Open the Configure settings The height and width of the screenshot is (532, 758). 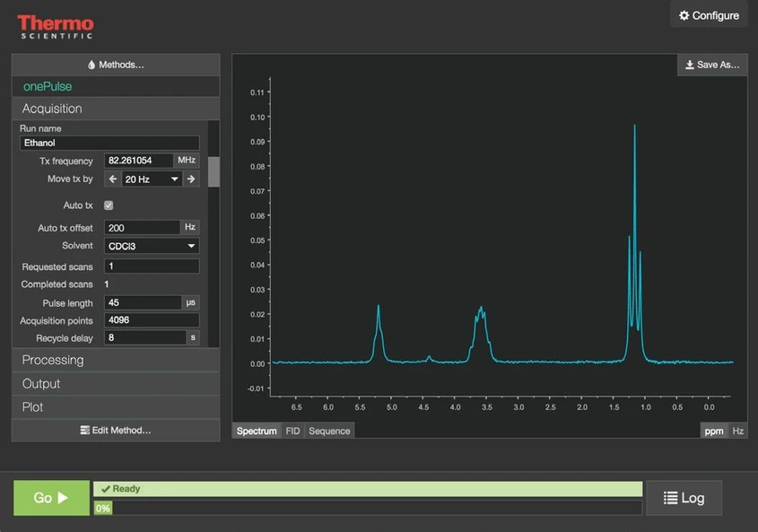(709, 15)
